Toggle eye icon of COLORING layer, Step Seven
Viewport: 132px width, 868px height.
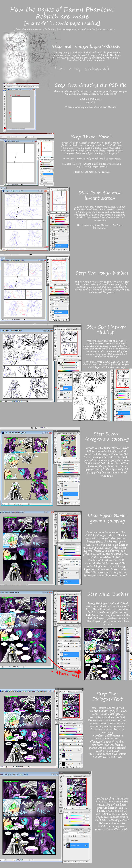(x=59, y=494)
